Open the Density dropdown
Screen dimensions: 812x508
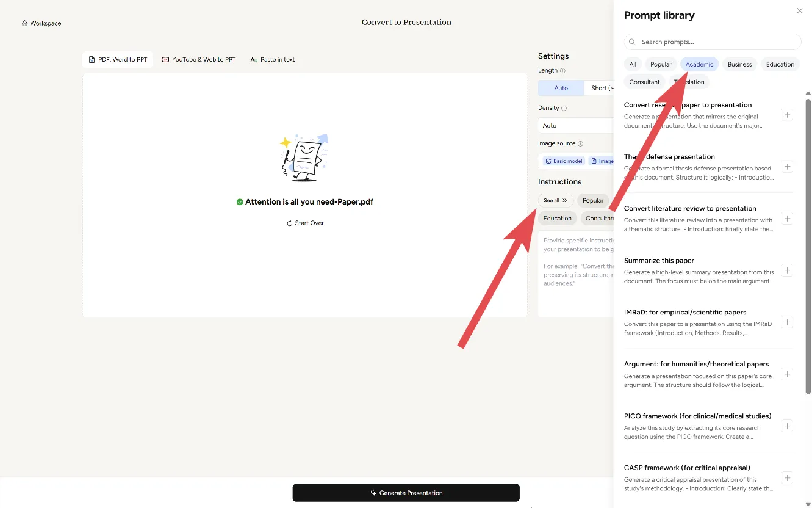coord(577,125)
